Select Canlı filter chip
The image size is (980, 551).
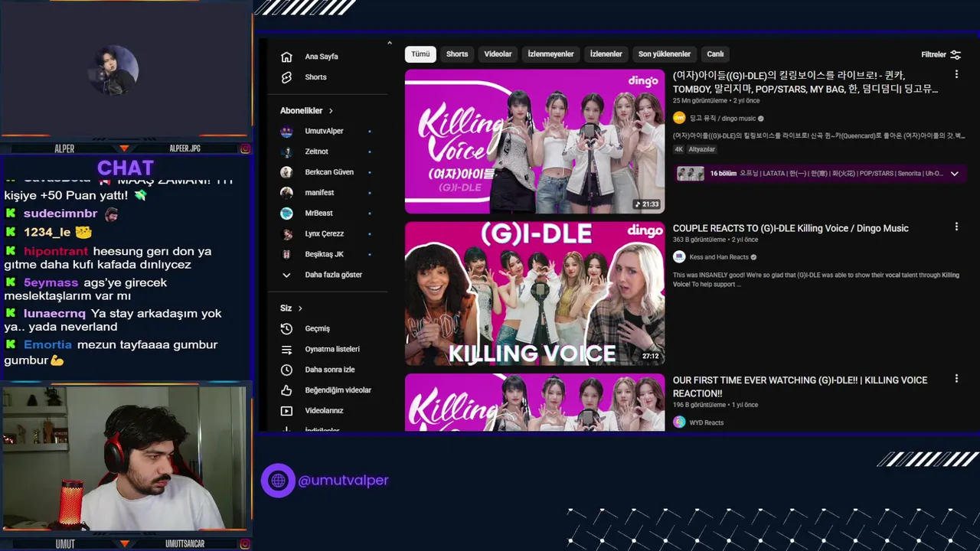(715, 54)
